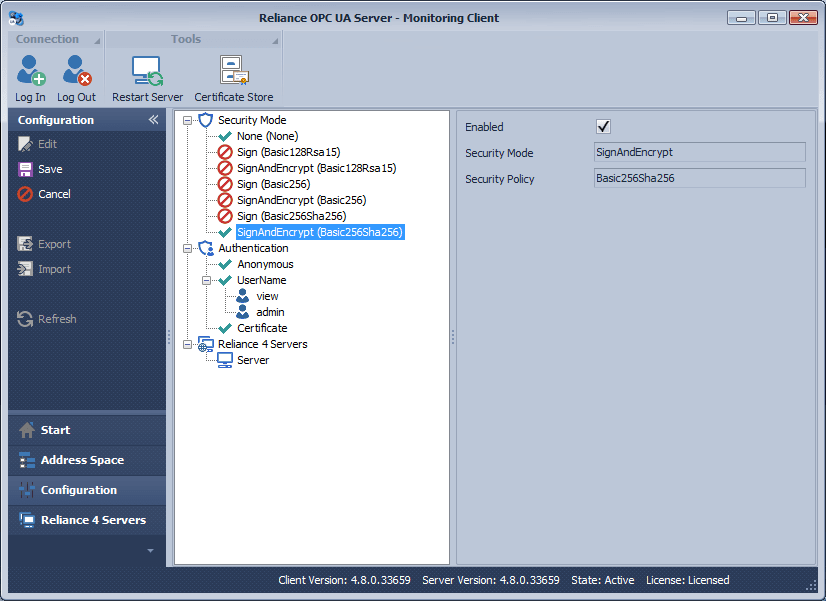Select the Restart Server icon

tap(146, 70)
